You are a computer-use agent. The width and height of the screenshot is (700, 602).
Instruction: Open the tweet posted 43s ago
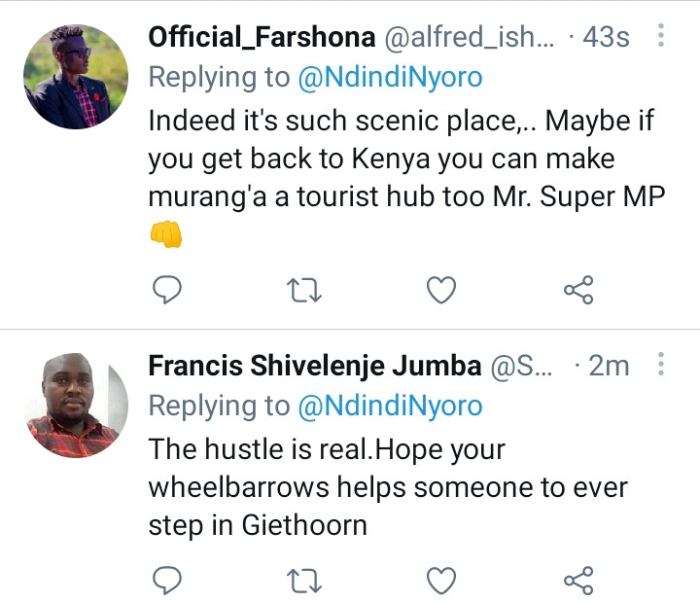[x=607, y=37]
